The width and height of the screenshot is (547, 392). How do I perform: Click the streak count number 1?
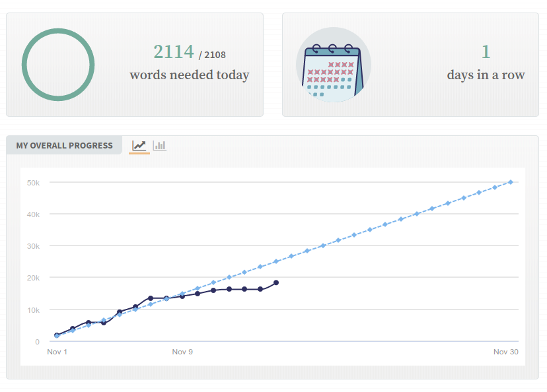click(x=486, y=51)
